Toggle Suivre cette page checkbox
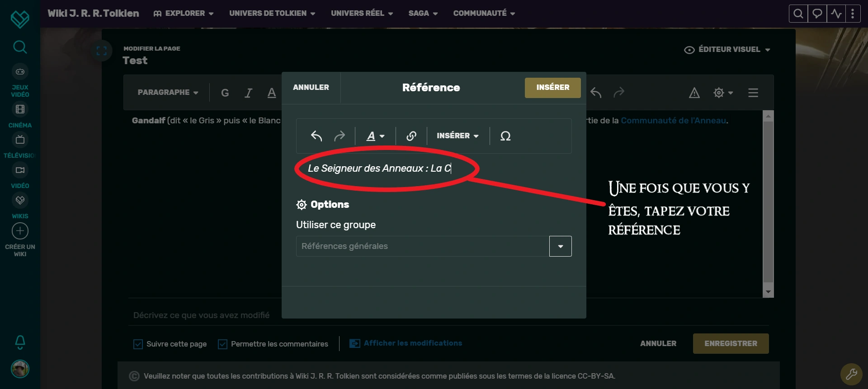Image resolution: width=868 pixels, height=389 pixels. 138,344
